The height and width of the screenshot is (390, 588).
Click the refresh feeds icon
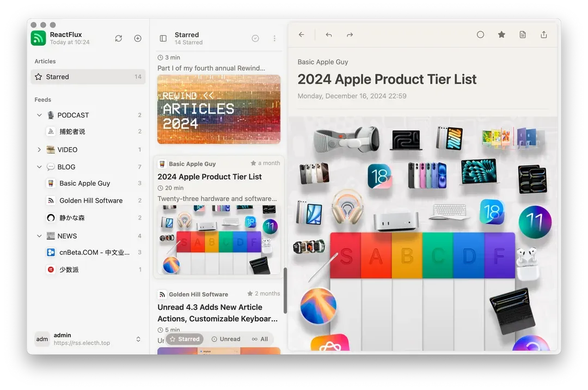click(118, 38)
